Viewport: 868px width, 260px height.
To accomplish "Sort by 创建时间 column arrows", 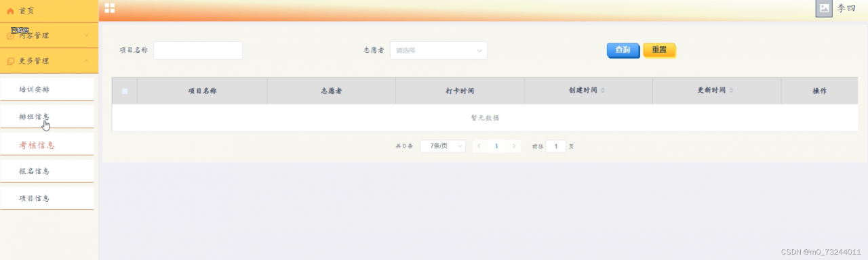I will click(x=603, y=91).
